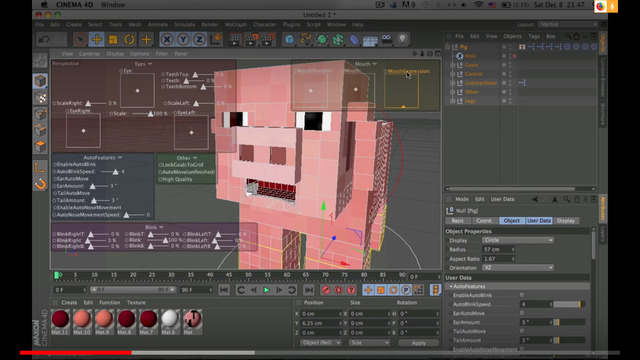640x360 pixels.
Task: Go to start of animation
Action: click(x=224, y=290)
